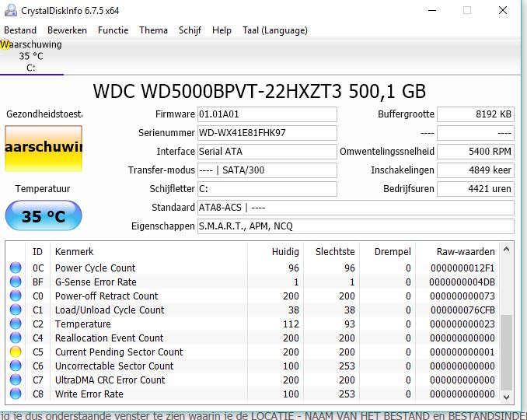
Task: Click the SMART list scrollbar up arrow
Action: (x=507, y=250)
